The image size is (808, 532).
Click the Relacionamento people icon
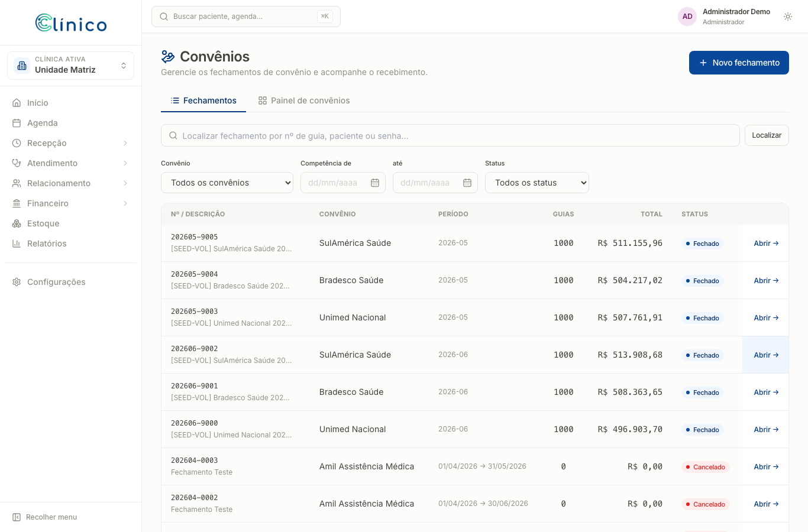[x=17, y=183]
